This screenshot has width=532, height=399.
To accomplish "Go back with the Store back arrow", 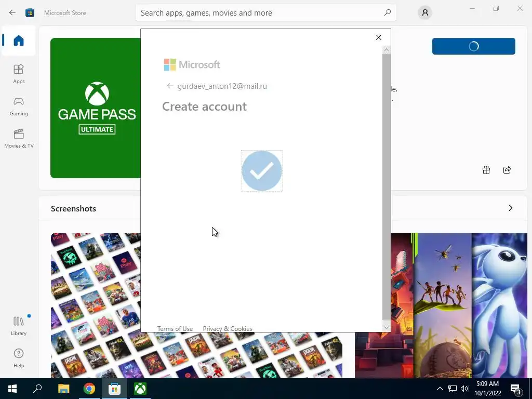I will [x=12, y=12].
